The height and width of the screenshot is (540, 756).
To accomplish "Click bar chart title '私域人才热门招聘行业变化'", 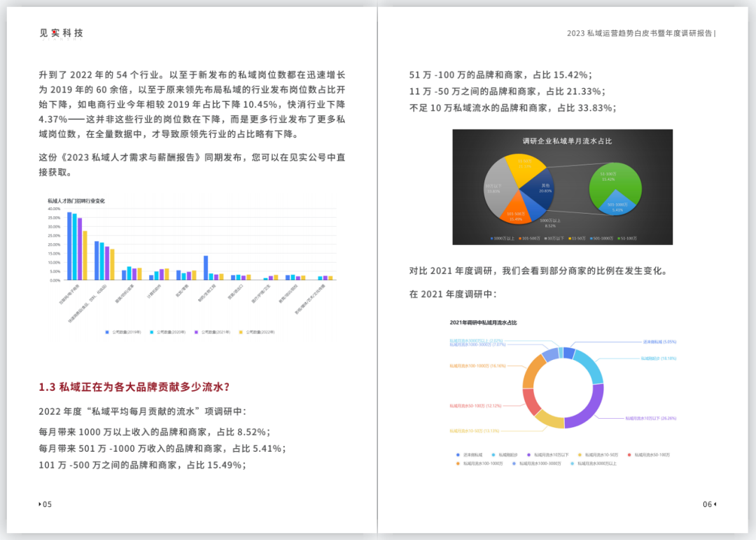I will tap(76, 201).
